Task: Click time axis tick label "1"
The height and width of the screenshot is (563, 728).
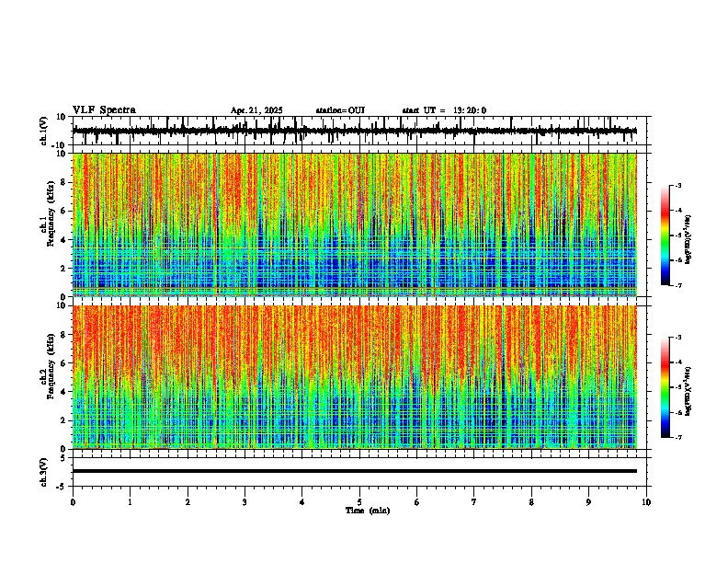Action: [x=130, y=502]
